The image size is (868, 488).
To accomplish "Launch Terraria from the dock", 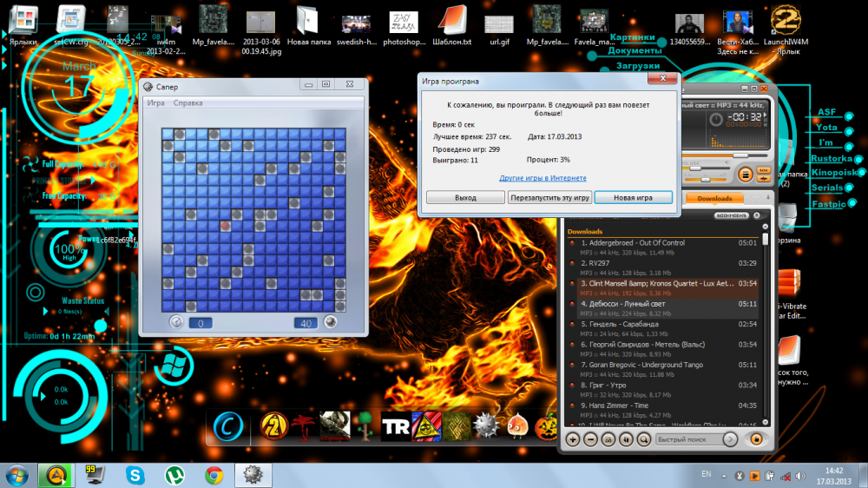I will 371,427.
